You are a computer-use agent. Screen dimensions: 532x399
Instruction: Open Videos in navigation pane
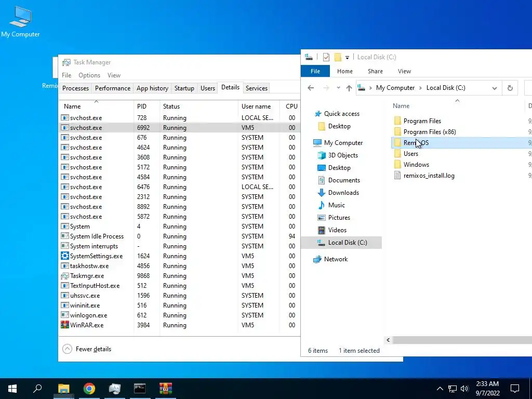click(x=337, y=230)
